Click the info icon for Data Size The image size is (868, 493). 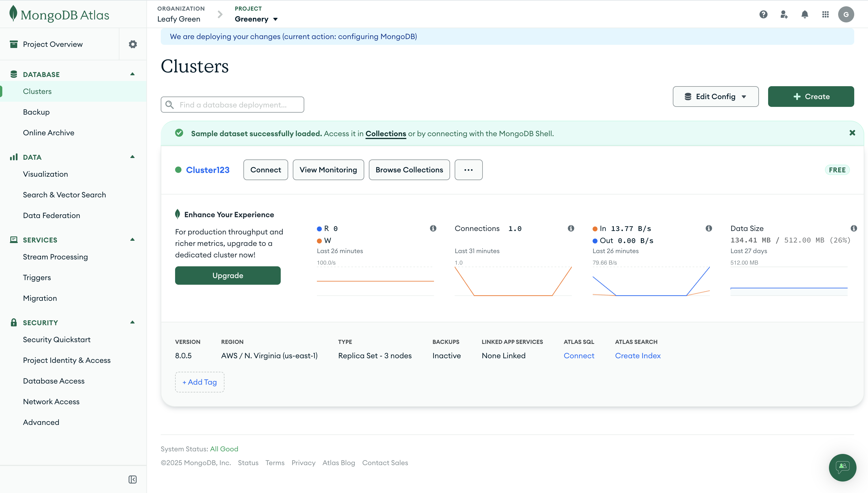point(854,229)
